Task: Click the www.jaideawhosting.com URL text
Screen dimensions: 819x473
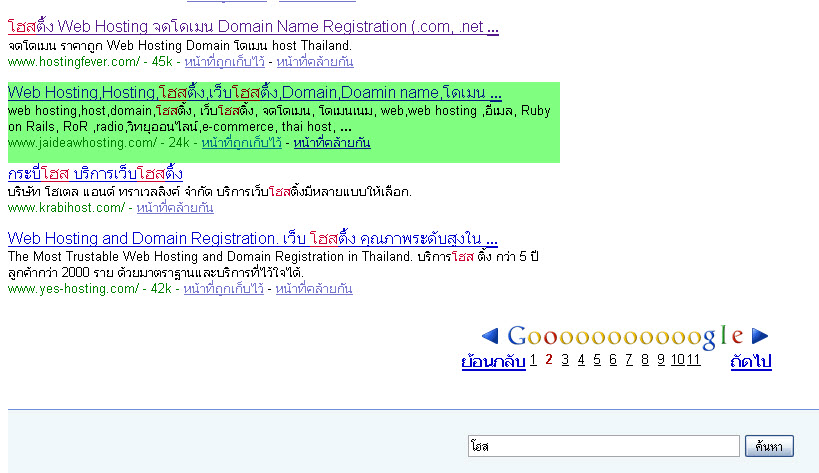Action: (82, 143)
